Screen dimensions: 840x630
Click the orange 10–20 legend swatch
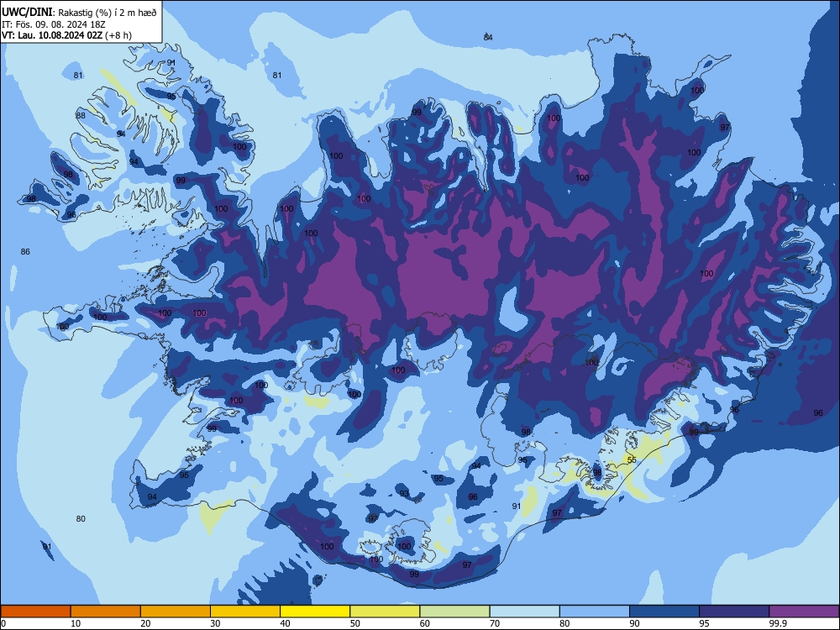[x=106, y=612]
